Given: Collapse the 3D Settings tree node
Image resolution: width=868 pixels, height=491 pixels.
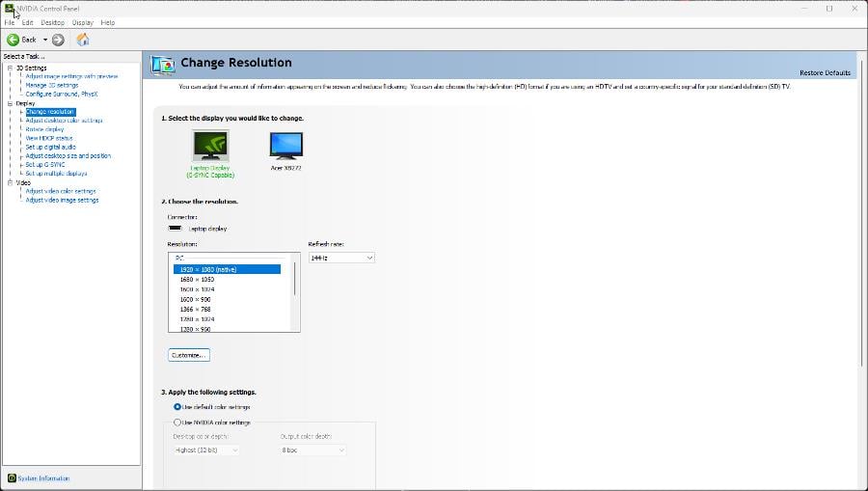Looking at the screenshot, I should (x=10, y=68).
